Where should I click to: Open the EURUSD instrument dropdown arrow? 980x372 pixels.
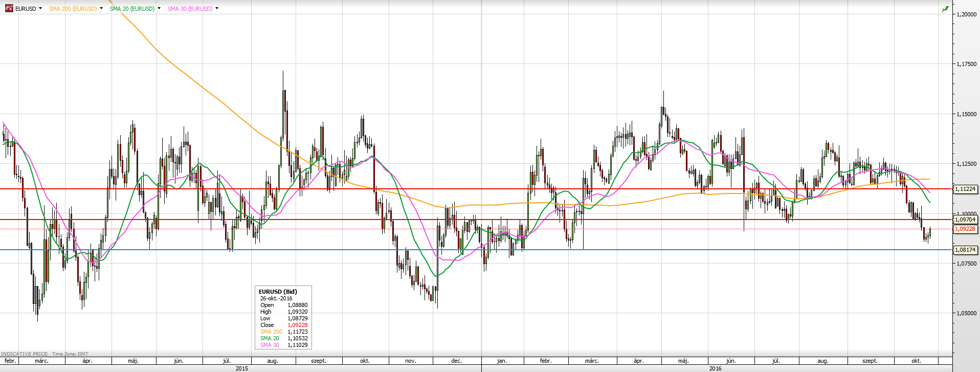pos(40,8)
